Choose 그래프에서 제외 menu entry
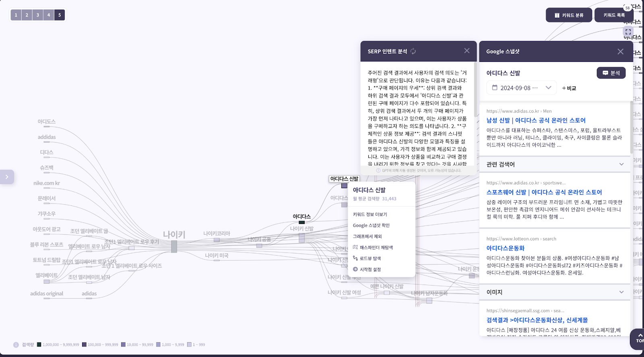The height and width of the screenshot is (357, 644). (x=367, y=236)
